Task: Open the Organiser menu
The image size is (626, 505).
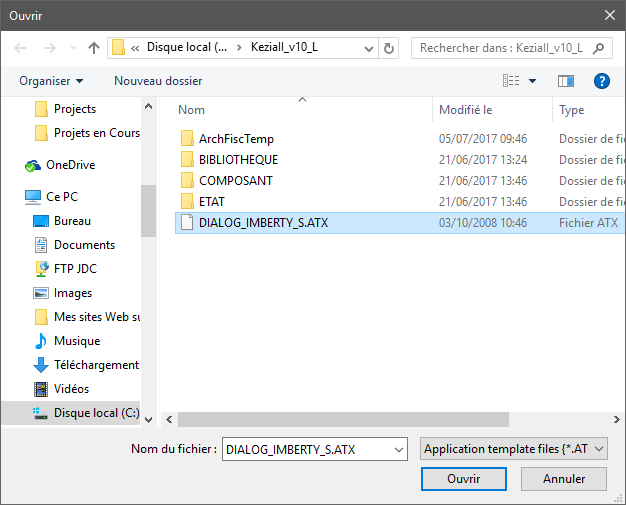Action: click(51, 81)
